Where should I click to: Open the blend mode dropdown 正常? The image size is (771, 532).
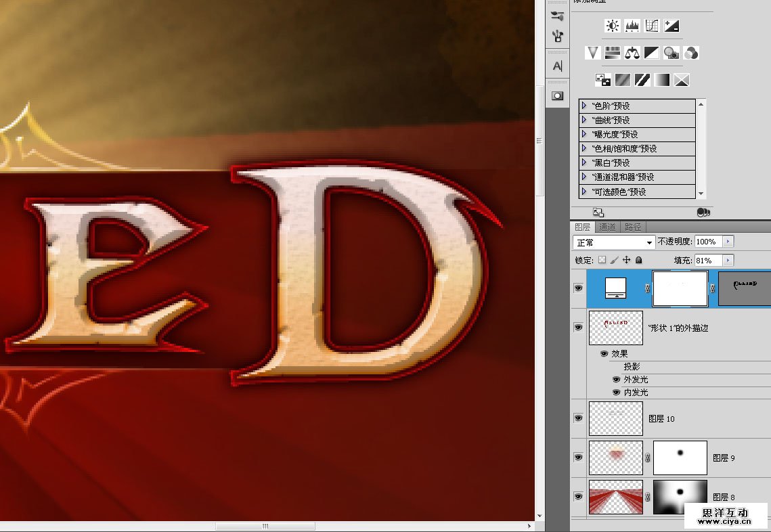click(613, 242)
